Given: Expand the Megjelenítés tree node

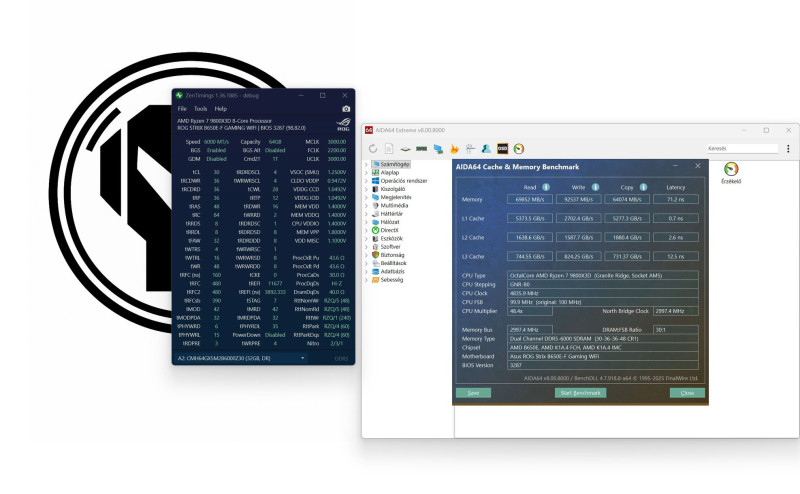Looking at the screenshot, I should 366,197.
